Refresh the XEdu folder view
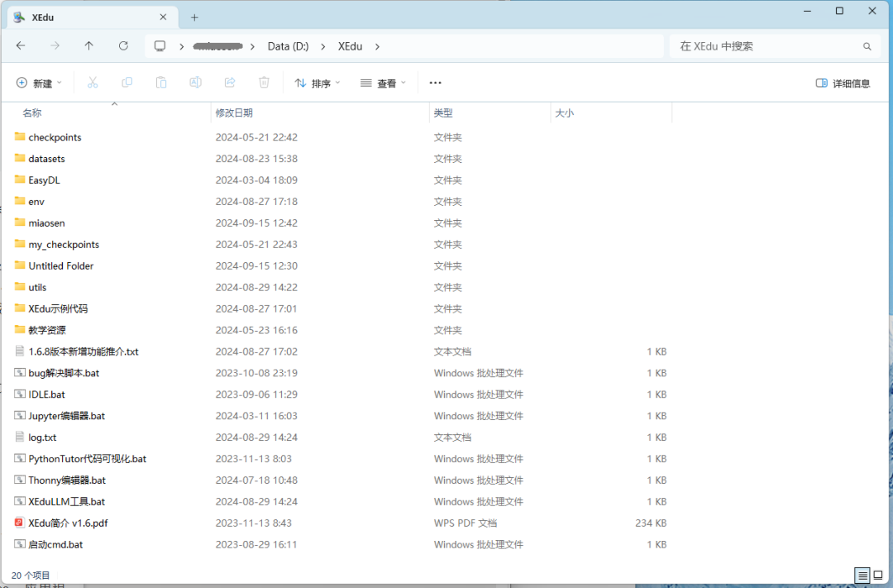The height and width of the screenshot is (588, 893). tap(123, 46)
